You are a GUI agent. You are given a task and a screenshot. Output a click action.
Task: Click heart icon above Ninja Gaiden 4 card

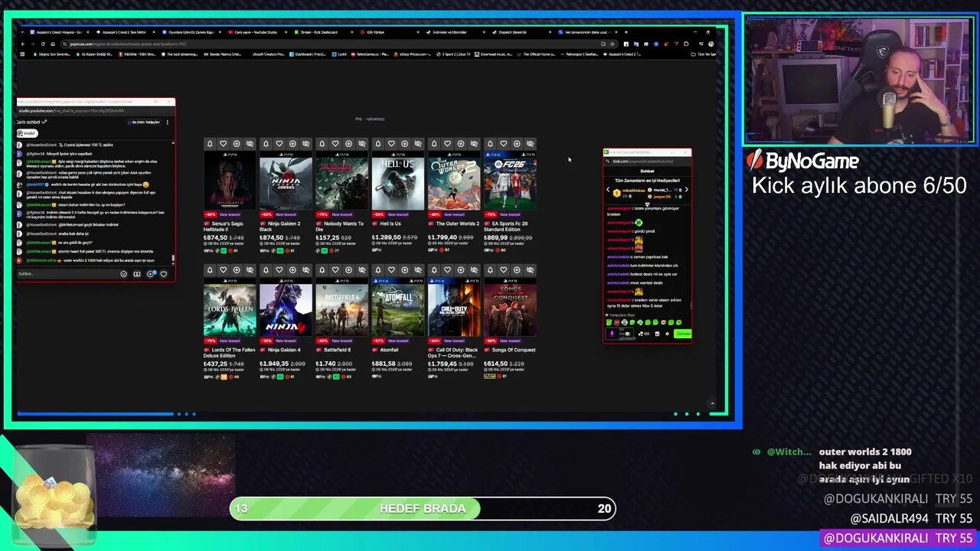(279, 270)
